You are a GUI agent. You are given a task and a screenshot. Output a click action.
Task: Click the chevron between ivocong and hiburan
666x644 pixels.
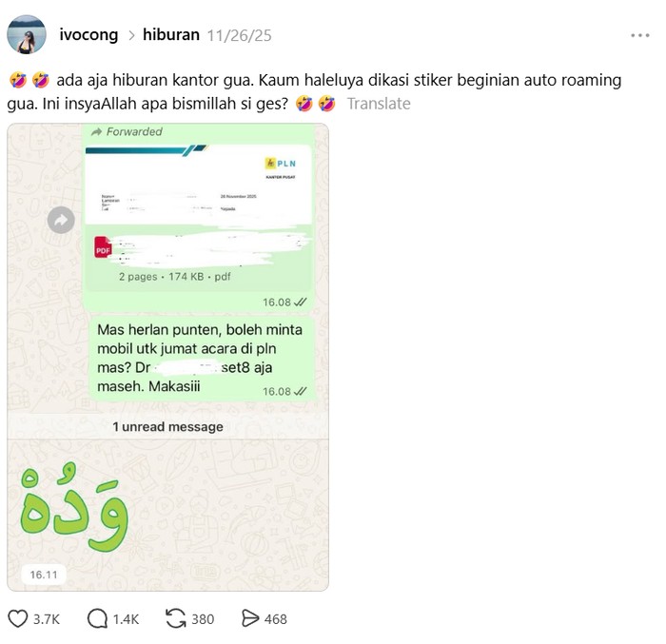tap(131, 35)
